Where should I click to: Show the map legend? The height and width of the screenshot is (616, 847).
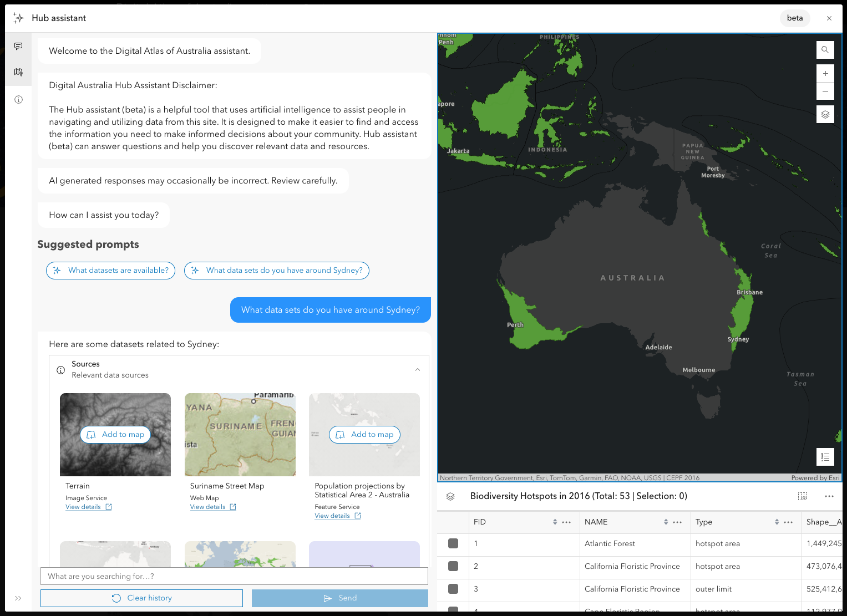pyautogui.click(x=825, y=457)
